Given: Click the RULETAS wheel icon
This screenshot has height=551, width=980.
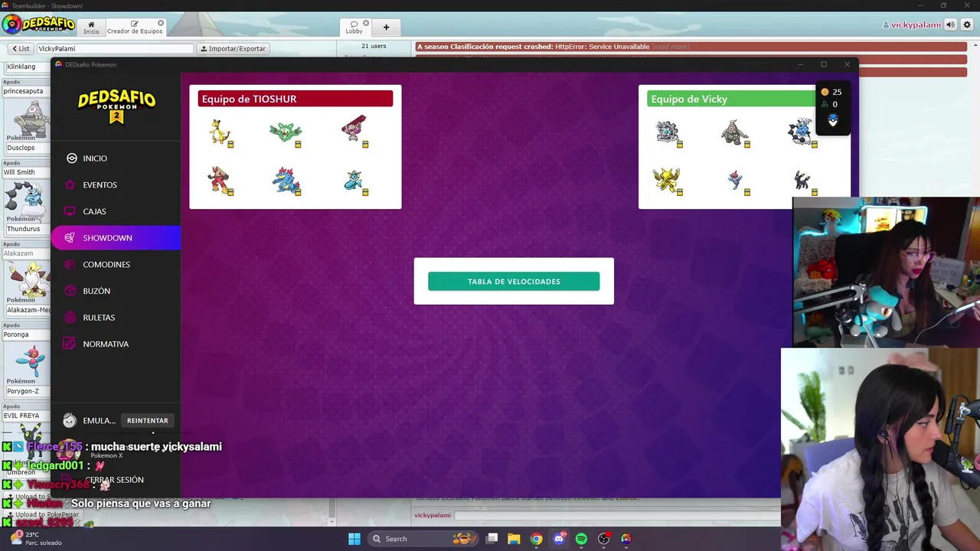Looking at the screenshot, I should 70,318.
